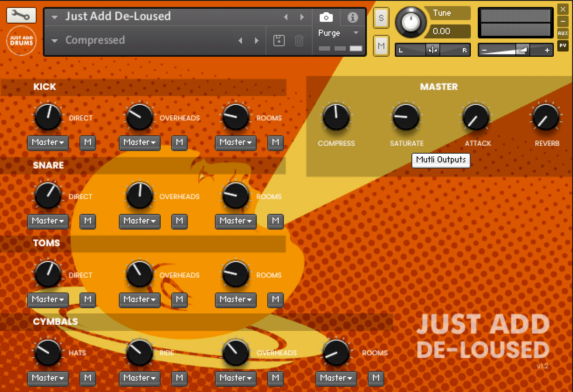Solo the instrument with S button
The image size is (573, 392).
coord(381,18)
